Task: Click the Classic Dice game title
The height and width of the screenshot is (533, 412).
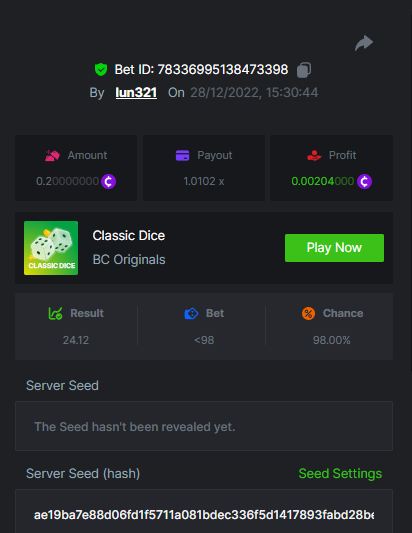Action: click(x=129, y=236)
